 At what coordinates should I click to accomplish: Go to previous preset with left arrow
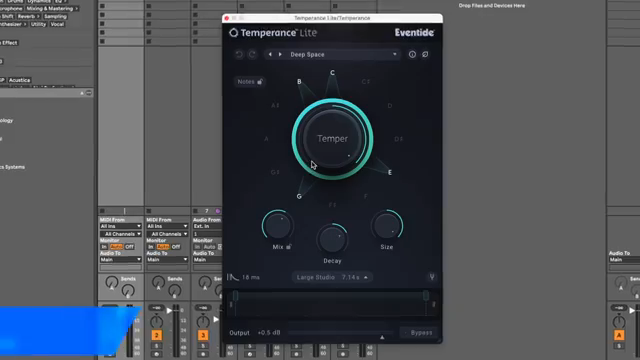pyautogui.click(x=270, y=54)
